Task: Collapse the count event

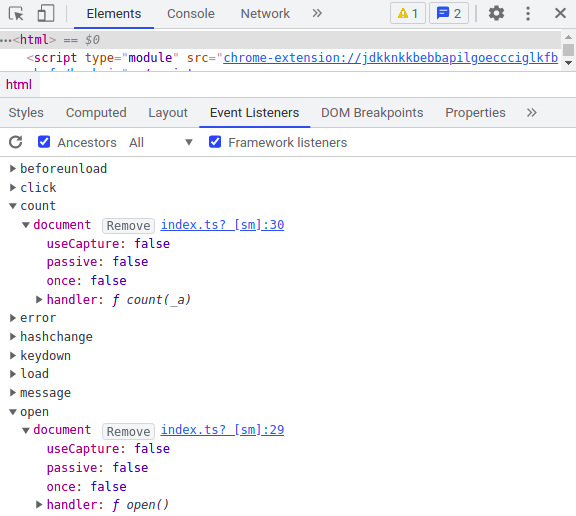Action: click(x=13, y=206)
